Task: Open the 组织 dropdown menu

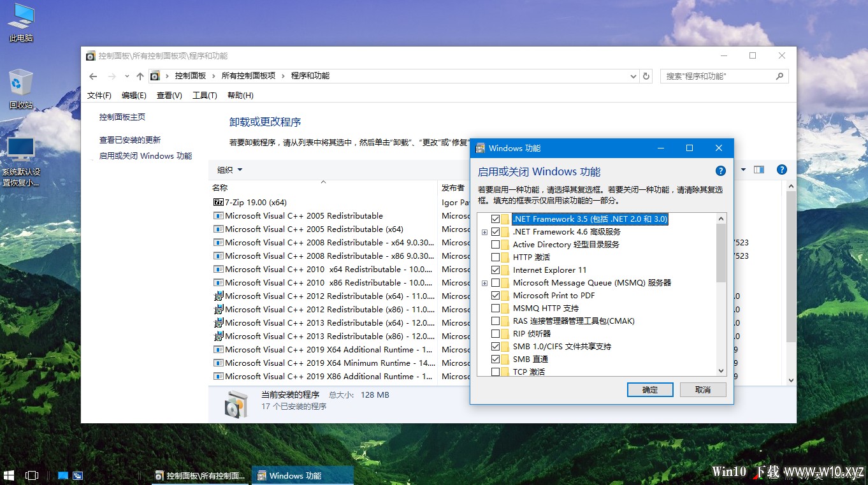Action: [x=229, y=170]
